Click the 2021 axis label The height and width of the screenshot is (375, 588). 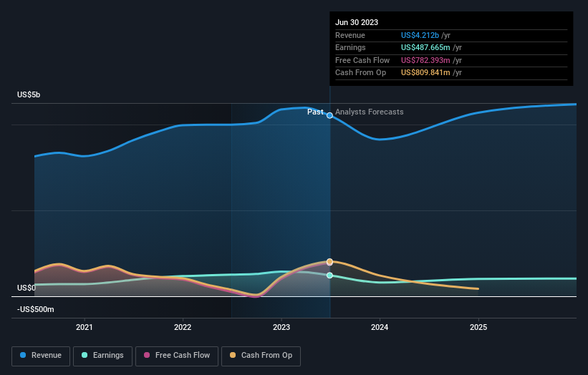tap(85, 328)
